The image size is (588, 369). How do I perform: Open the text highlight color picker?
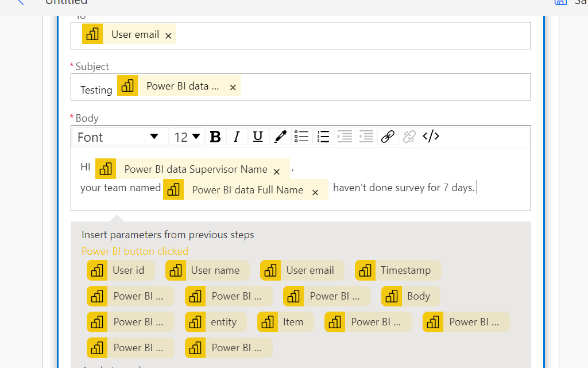click(280, 137)
